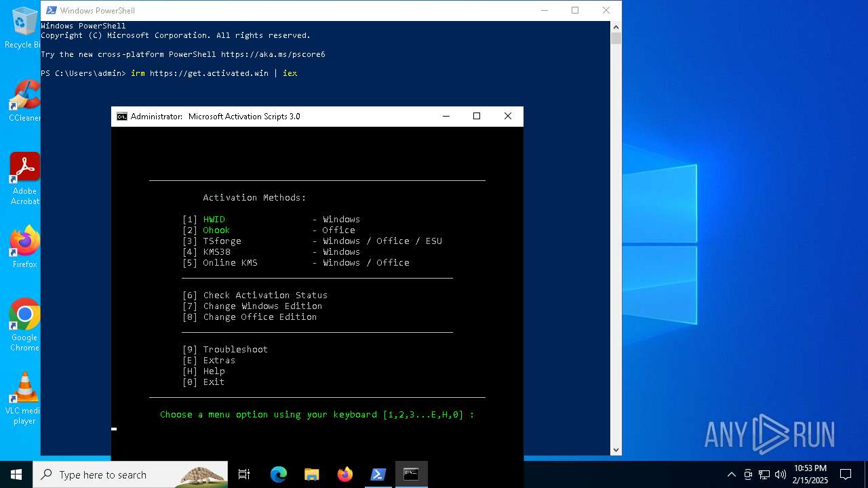Open volume control tray icon

coord(781,474)
